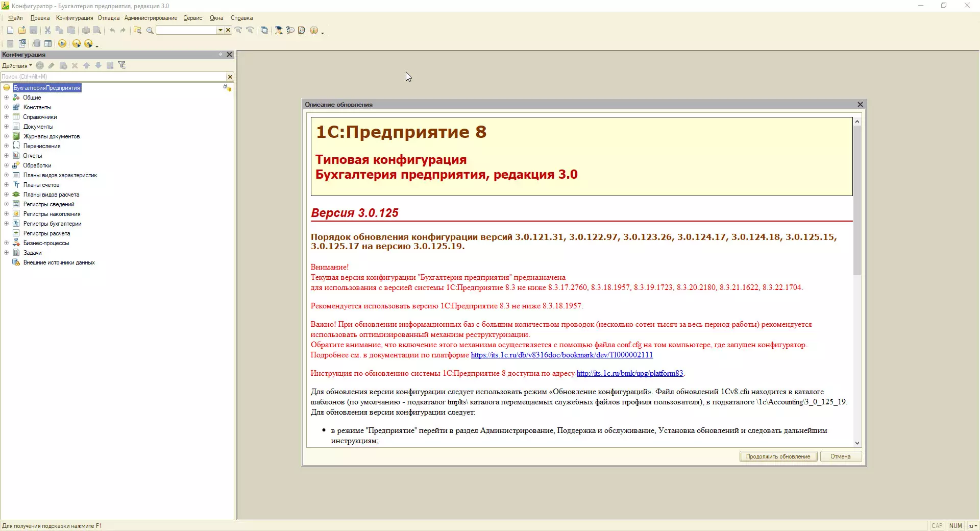Expand the Общие tree node
The height and width of the screenshot is (531, 980).
(x=6, y=98)
